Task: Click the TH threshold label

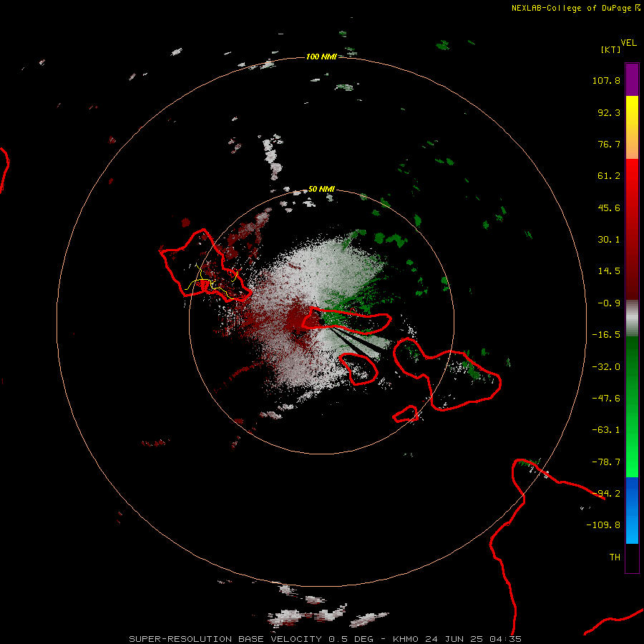Action: [615, 557]
